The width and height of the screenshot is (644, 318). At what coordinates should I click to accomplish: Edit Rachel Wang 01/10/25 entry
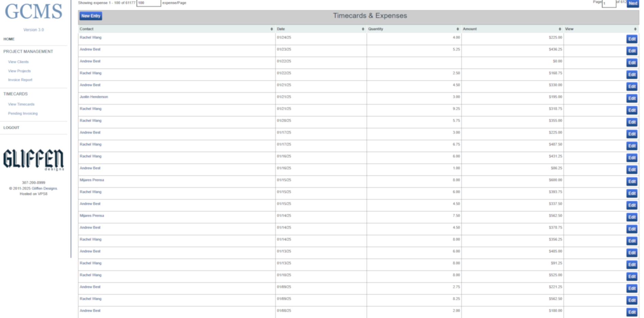pos(632,277)
